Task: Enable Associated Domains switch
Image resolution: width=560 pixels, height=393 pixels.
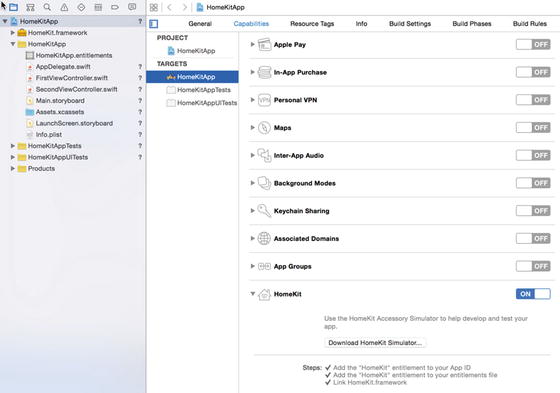Action: pyautogui.click(x=533, y=239)
